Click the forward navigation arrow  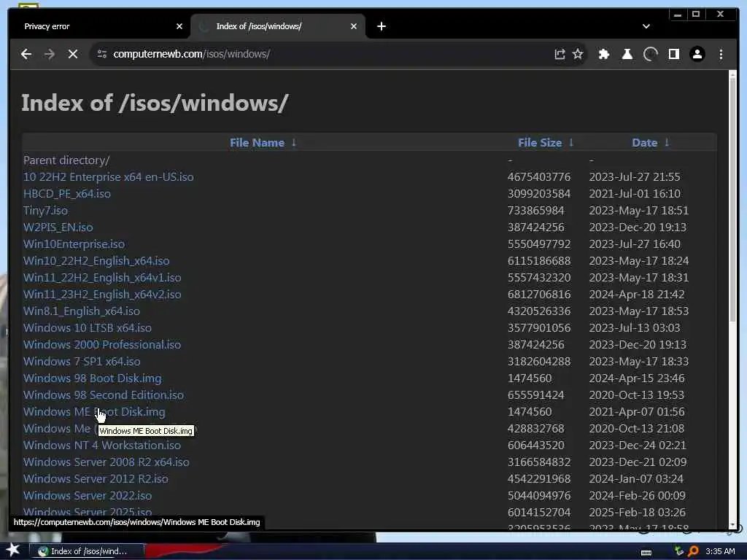pyautogui.click(x=50, y=54)
